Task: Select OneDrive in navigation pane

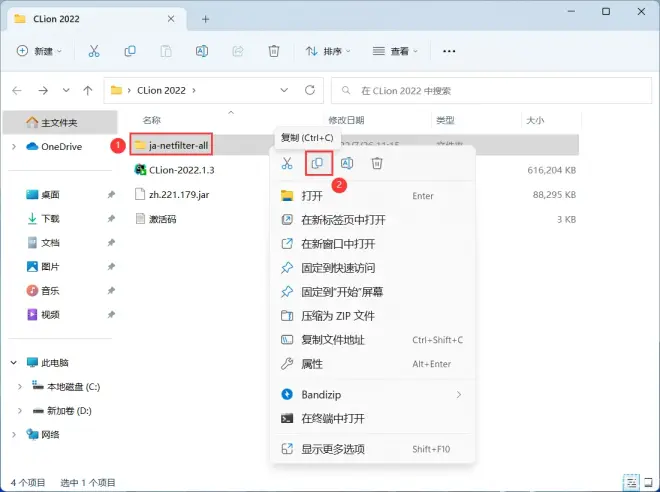Action: point(60,146)
